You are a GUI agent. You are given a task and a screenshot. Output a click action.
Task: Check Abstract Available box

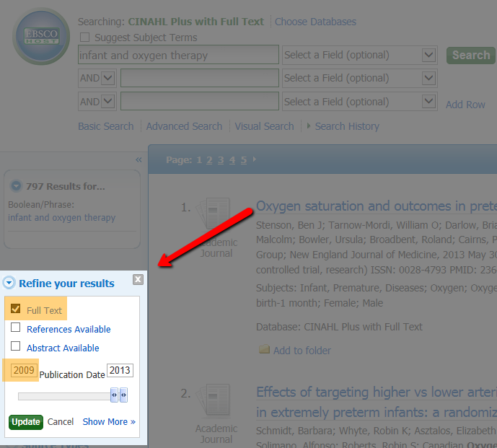point(16,346)
